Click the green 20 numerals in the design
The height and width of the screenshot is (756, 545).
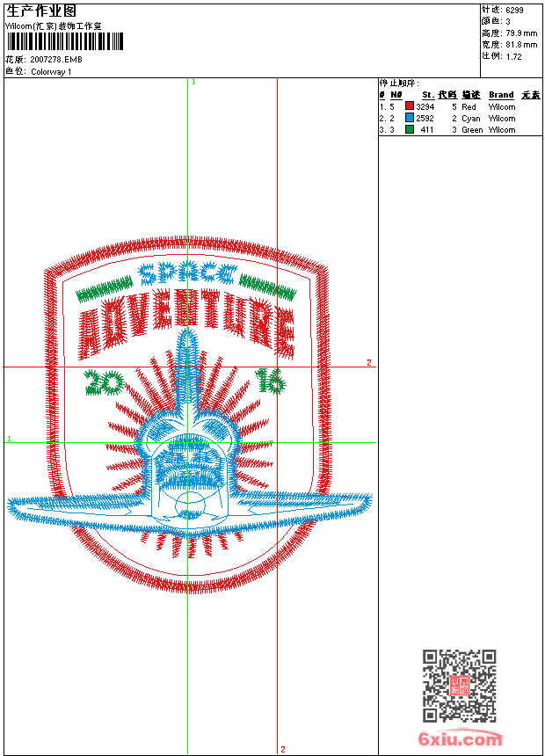pyautogui.click(x=104, y=382)
